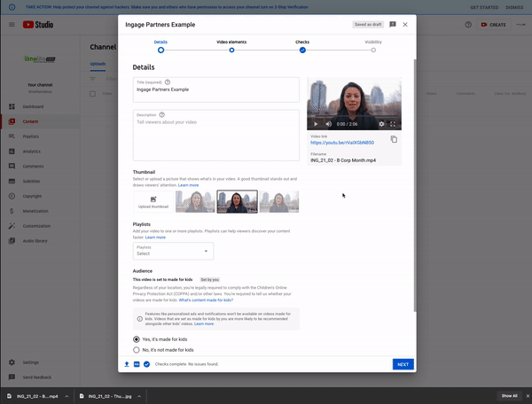
Task: Switch to the Uploads tab
Action: (x=98, y=64)
